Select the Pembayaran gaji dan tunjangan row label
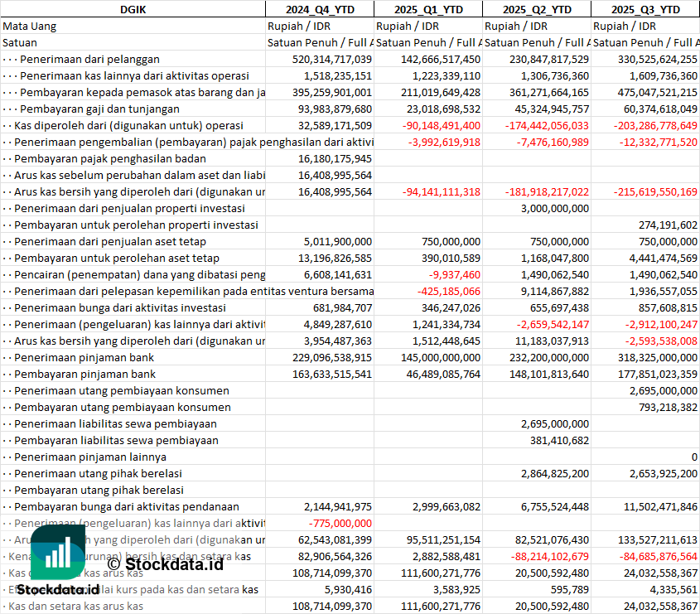The image size is (700, 614). pyautogui.click(x=99, y=109)
